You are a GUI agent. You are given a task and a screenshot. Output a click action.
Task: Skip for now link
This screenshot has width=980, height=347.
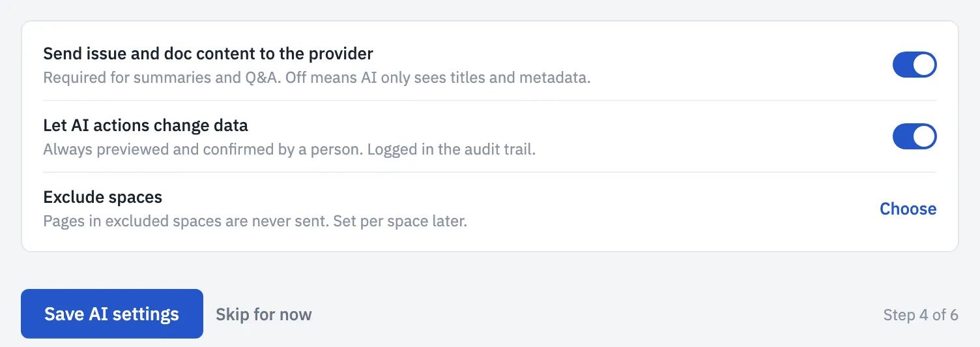coord(264,314)
